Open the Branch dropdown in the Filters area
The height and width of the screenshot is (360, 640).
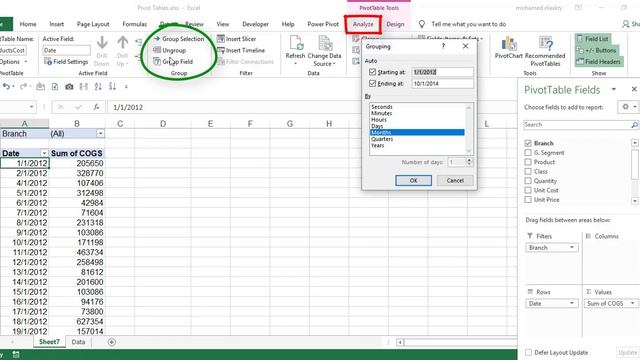tap(571, 247)
